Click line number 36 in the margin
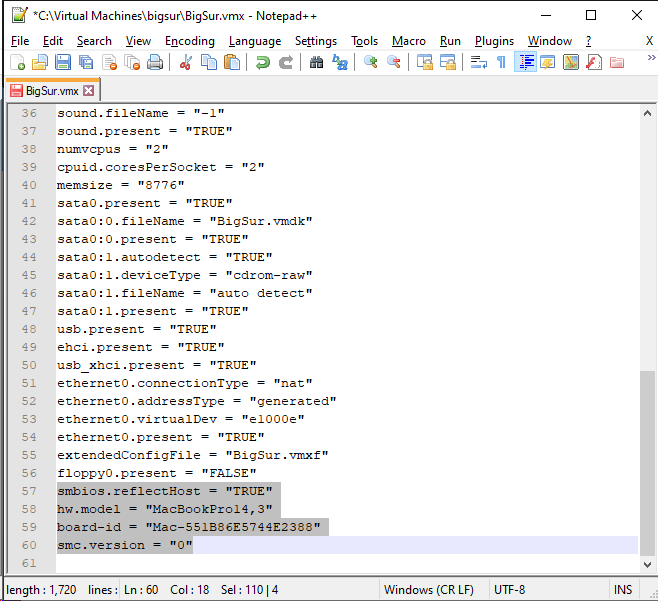The image size is (658, 601). coord(29,113)
